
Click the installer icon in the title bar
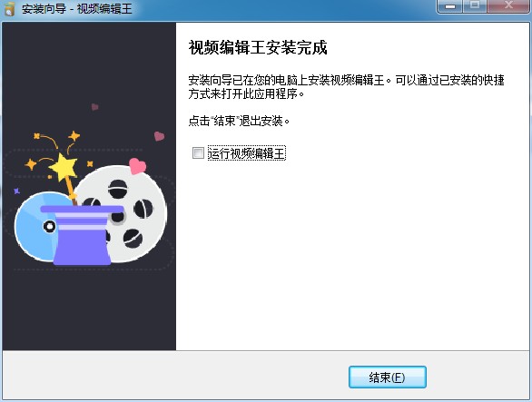pos(9,8)
